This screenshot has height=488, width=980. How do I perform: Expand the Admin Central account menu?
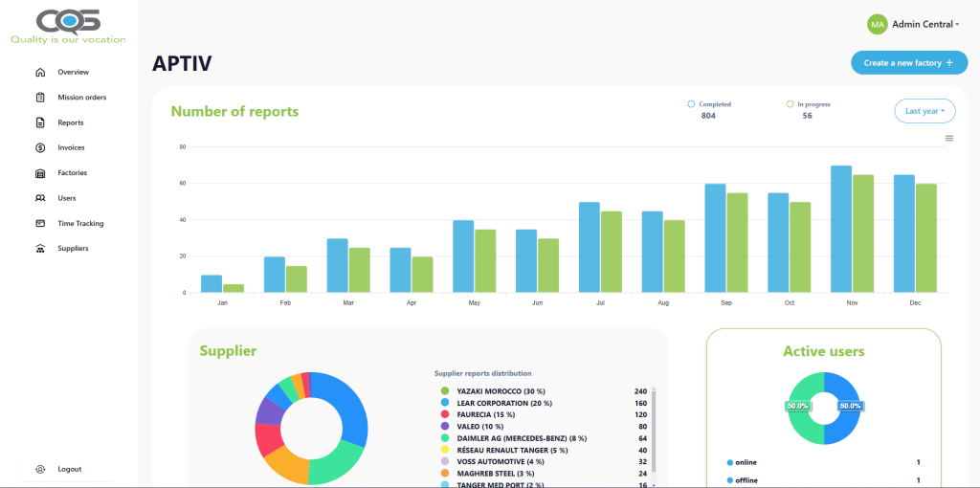pos(914,25)
